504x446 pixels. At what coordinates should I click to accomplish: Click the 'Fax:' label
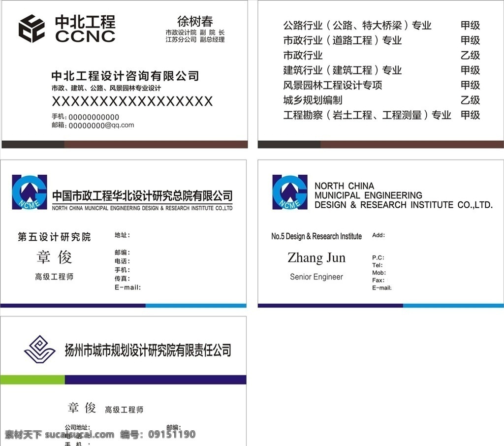coord(378,280)
